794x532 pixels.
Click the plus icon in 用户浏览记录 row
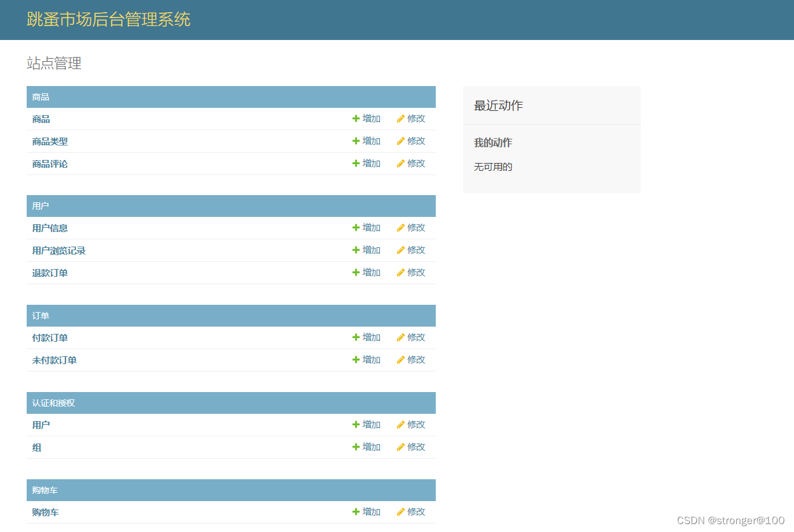click(x=356, y=250)
